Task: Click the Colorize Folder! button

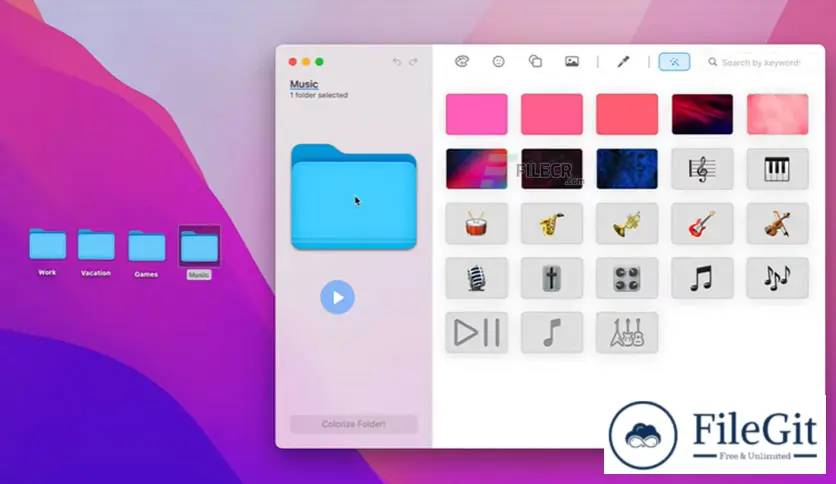Action: 354,424
